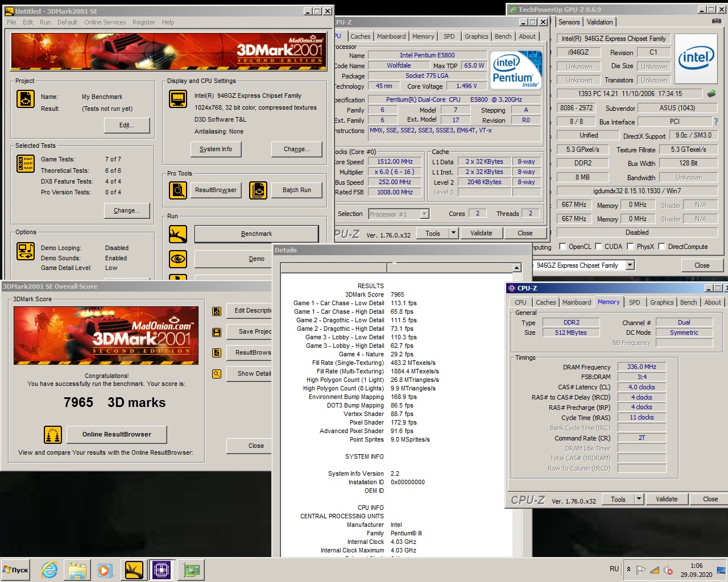Click the Demo button in Run section
Viewport: 728px width, 582px height.
(257, 259)
